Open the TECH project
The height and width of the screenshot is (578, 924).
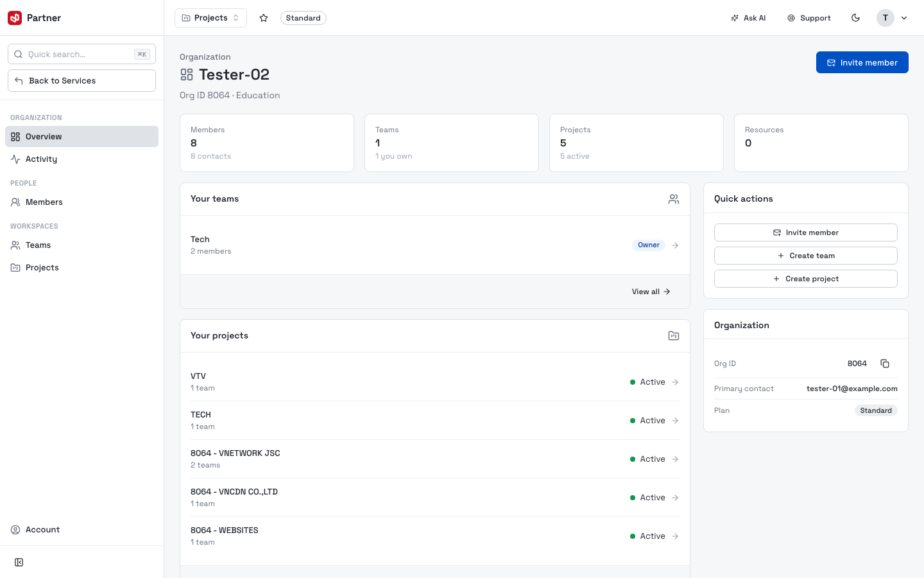click(x=435, y=421)
